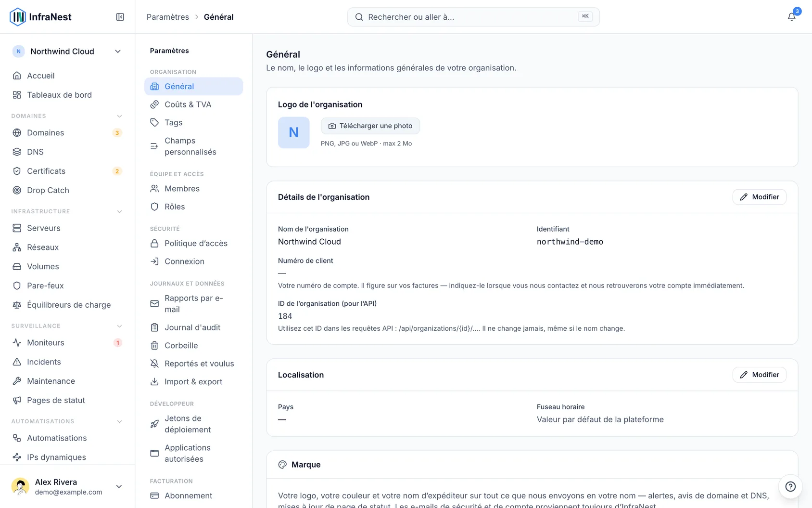Expand the Northwind Cloud organisation switcher
This screenshot has width=812, height=508.
[x=67, y=52]
